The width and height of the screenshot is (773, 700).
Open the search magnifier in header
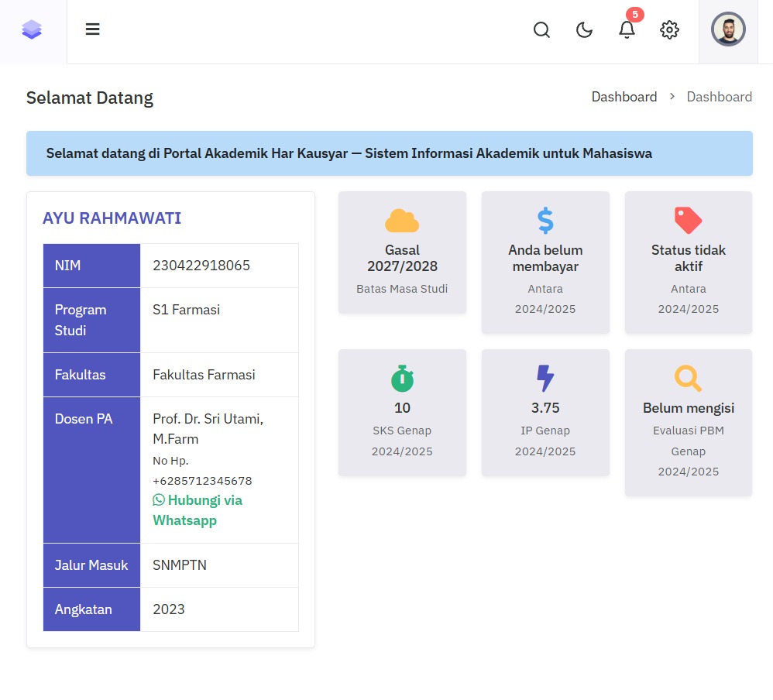tap(542, 30)
